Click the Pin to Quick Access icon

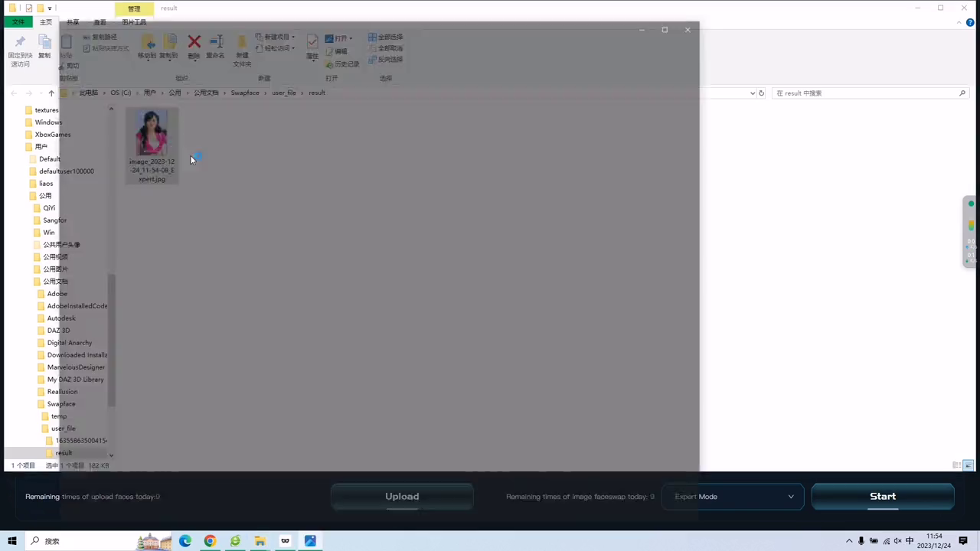tap(21, 42)
